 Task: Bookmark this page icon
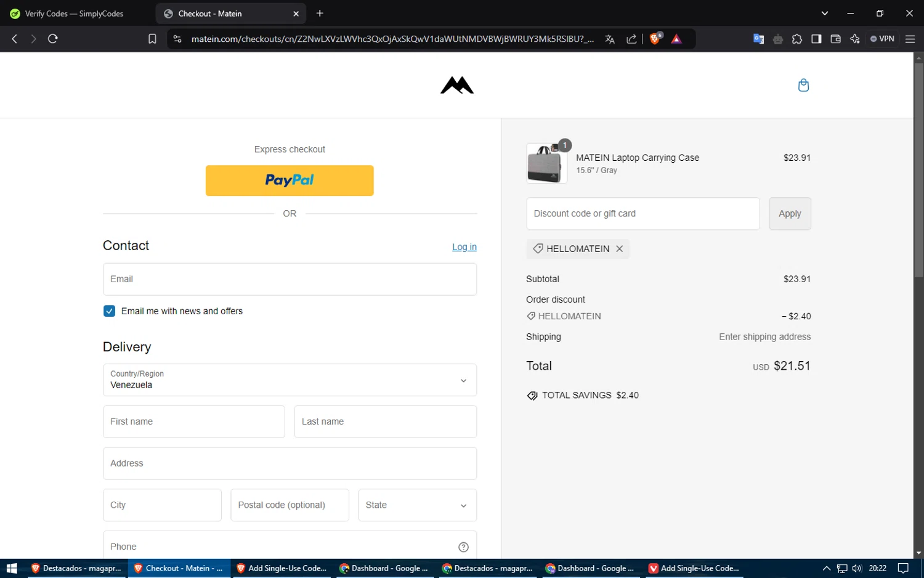(152, 39)
